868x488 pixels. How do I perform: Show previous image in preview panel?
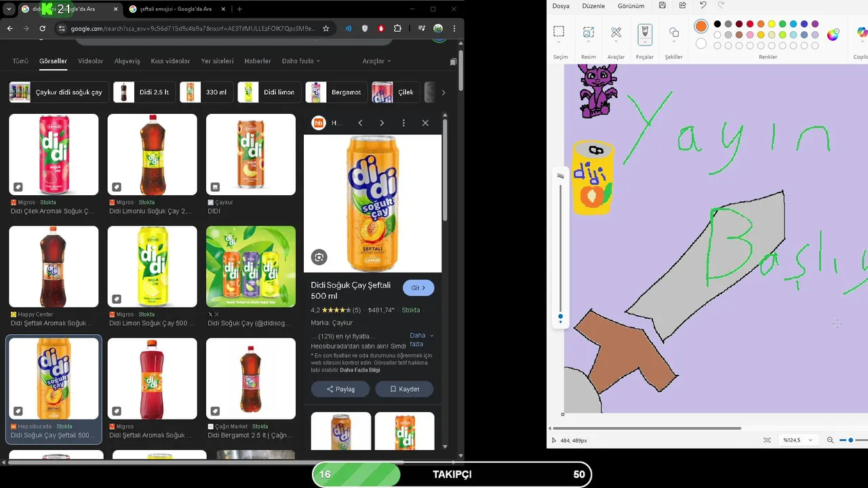[x=360, y=123]
